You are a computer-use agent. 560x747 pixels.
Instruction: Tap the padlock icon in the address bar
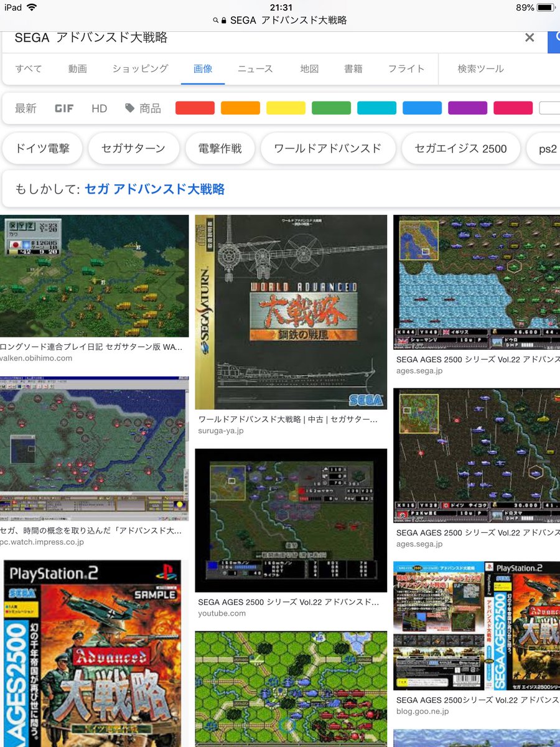tap(223, 21)
